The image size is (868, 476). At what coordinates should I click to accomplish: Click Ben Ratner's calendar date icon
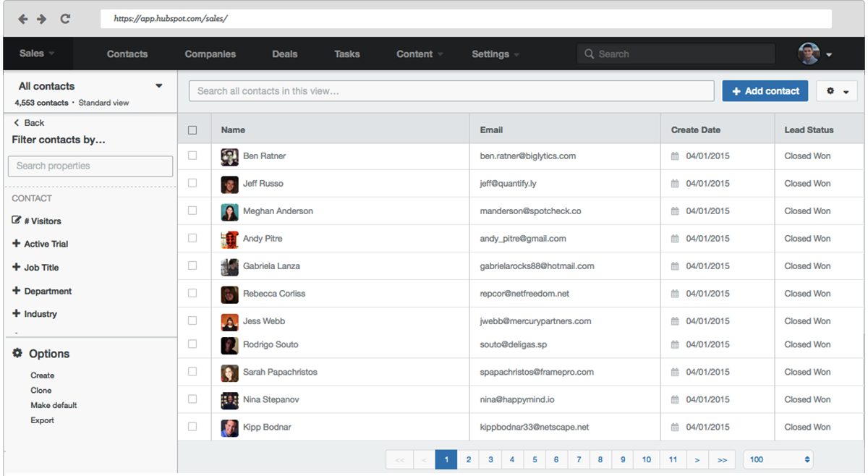click(x=675, y=156)
